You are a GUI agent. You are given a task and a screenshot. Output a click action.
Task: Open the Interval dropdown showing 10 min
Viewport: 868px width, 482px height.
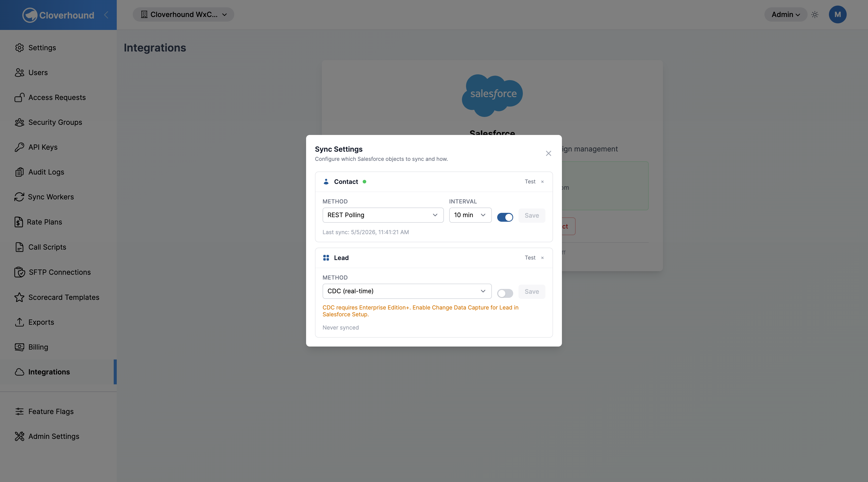pos(470,215)
